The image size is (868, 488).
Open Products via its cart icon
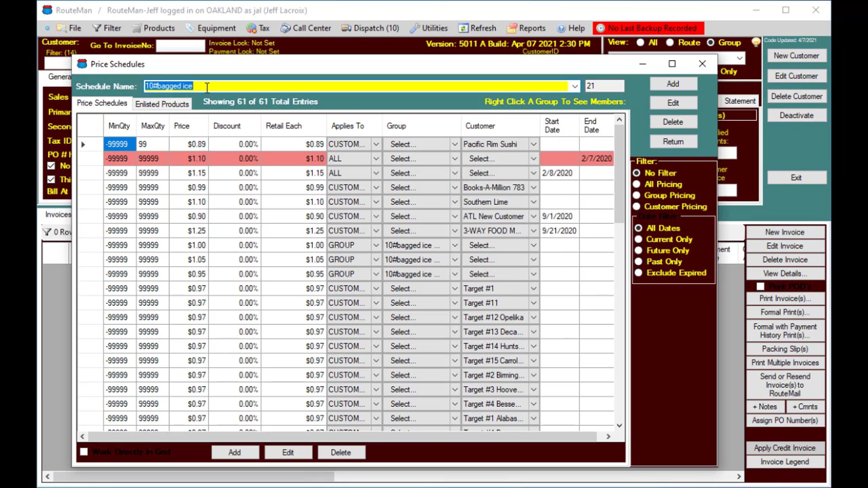point(136,28)
